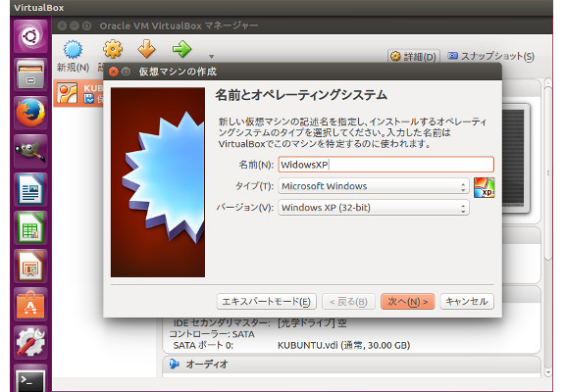Click the Cancel (キャンセル) button
The height and width of the screenshot is (392, 564).
[x=467, y=302]
